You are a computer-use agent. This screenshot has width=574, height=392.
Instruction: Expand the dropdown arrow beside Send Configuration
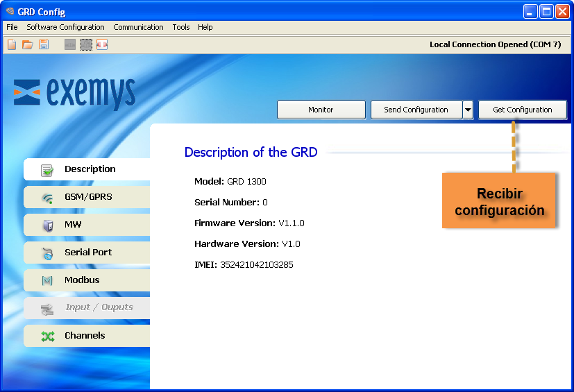point(468,110)
